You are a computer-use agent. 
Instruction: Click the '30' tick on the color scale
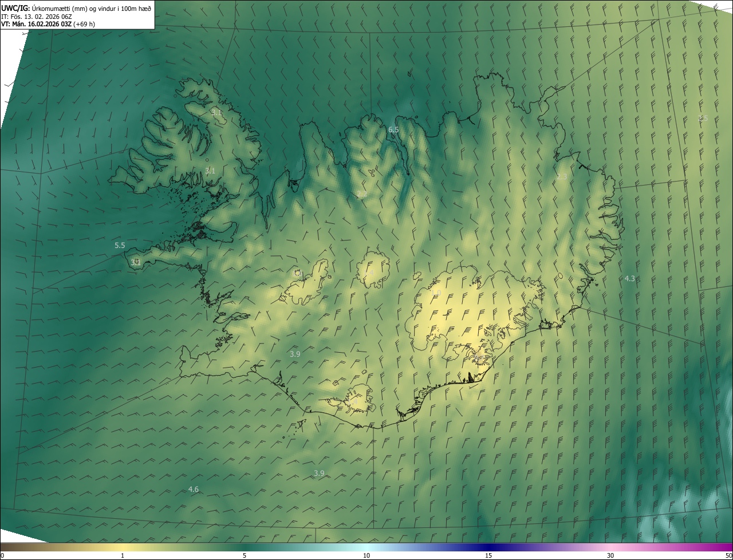point(610,556)
